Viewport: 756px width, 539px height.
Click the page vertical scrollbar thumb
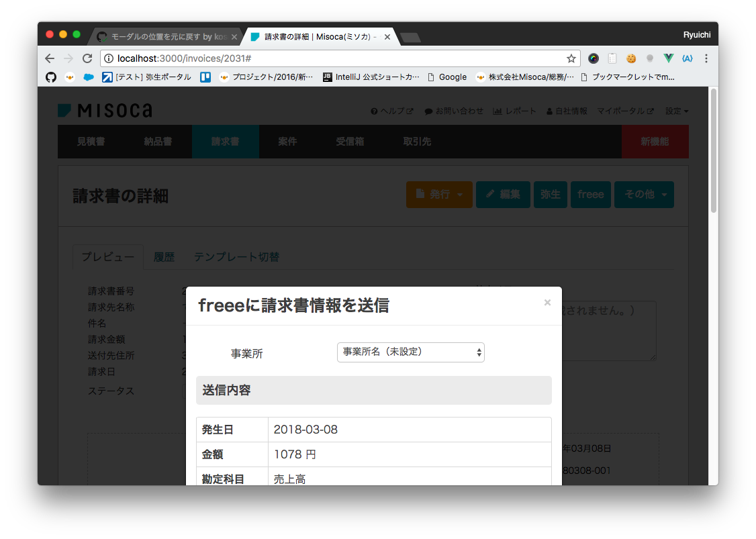[x=714, y=150]
